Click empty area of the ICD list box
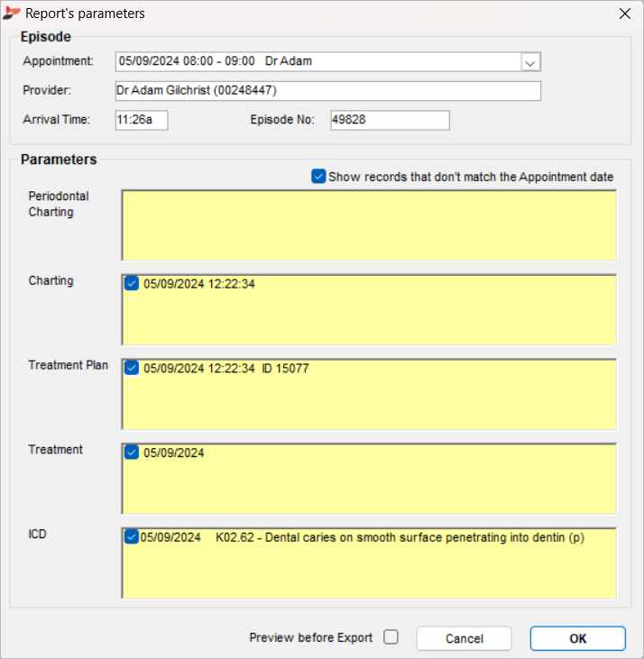The image size is (644, 659). tap(368, 575)
